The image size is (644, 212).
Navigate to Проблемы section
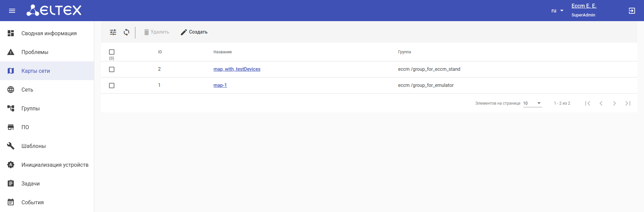pos(35,52)
